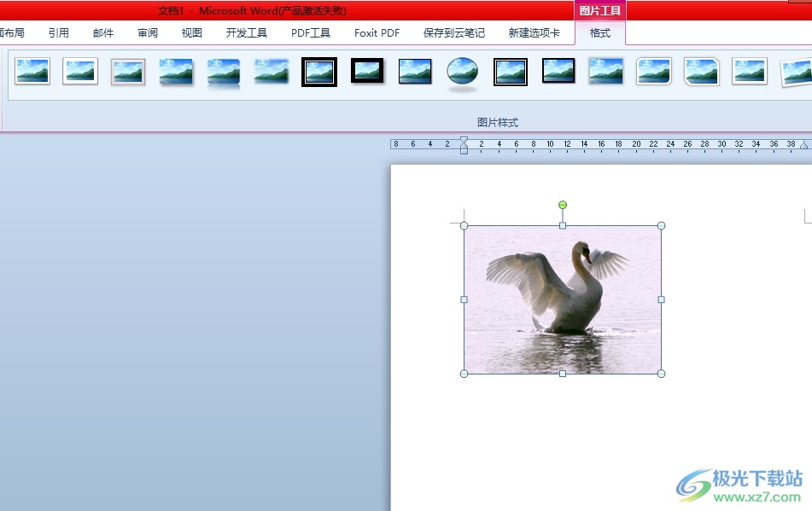This screenshot has width=812, height=511.
Task: Click the right-middle sizing handle of the picture
Action: point(662,299)
